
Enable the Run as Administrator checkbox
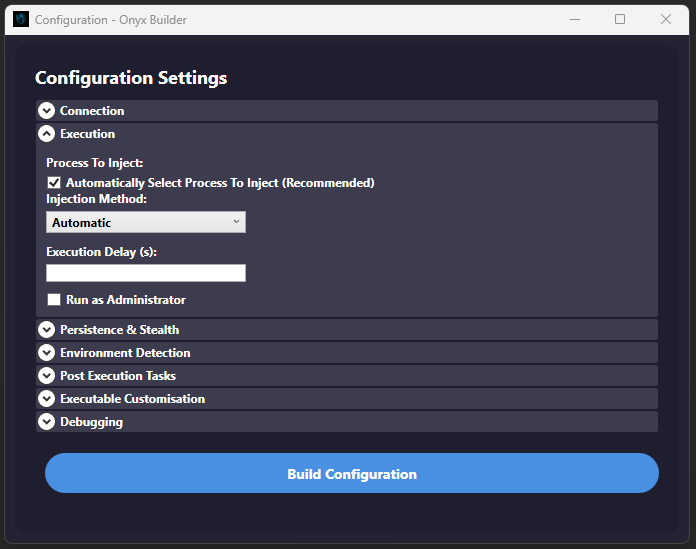tap(54, 300)
